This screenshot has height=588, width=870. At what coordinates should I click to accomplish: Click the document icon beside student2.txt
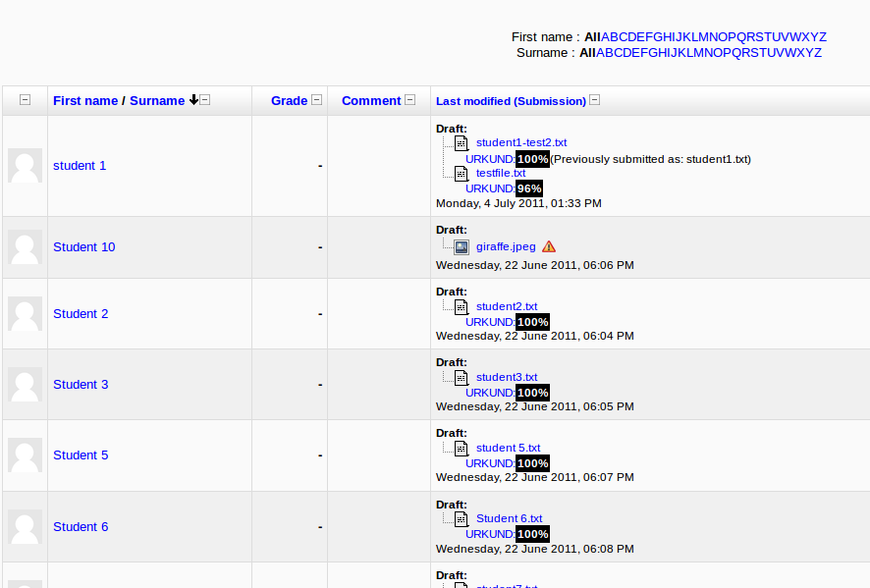click(x=462, y=307)
